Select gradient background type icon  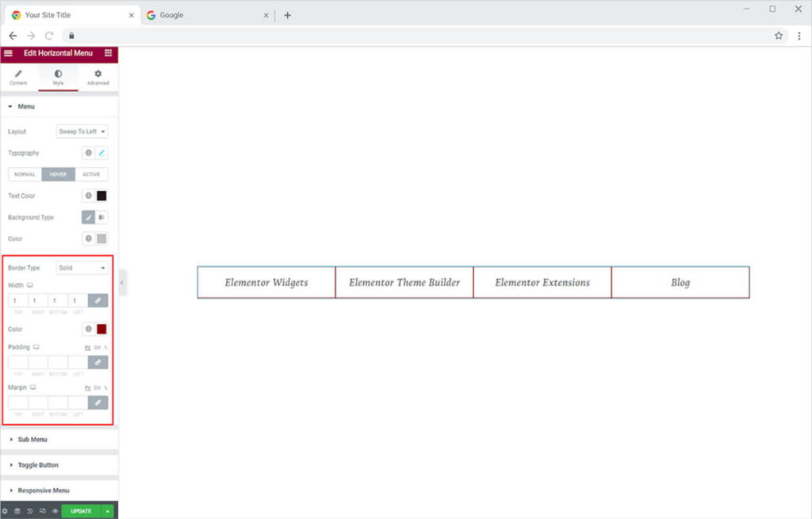(x=101, y=217)
